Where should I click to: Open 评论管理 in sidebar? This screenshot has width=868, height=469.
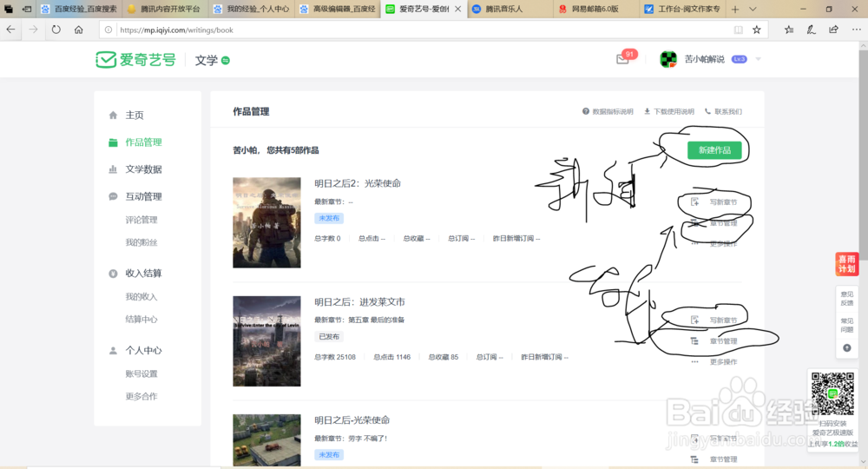tap(141, 220)
